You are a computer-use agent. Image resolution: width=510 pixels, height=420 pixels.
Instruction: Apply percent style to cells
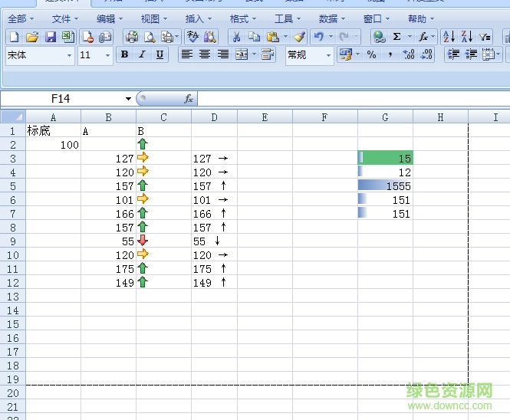click(x=371, y=54)
